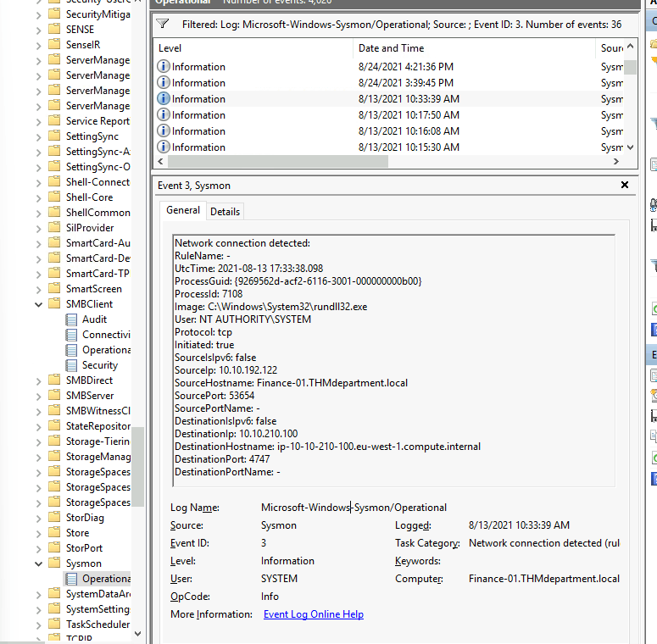Click event list scroll down arrow
This screenshot has height=644, width=657.
click(630, 147)
